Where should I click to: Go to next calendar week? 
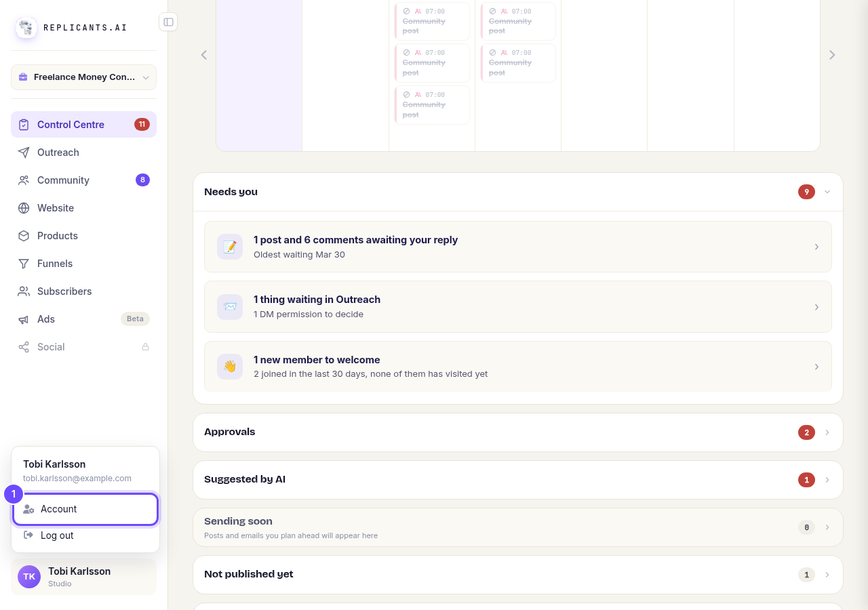tap(832, 55)
